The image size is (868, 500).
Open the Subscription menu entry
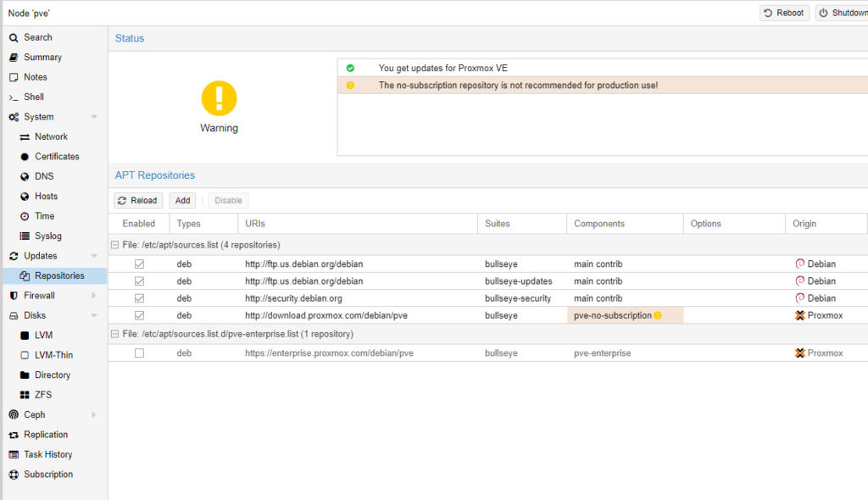tap(54, 475)
